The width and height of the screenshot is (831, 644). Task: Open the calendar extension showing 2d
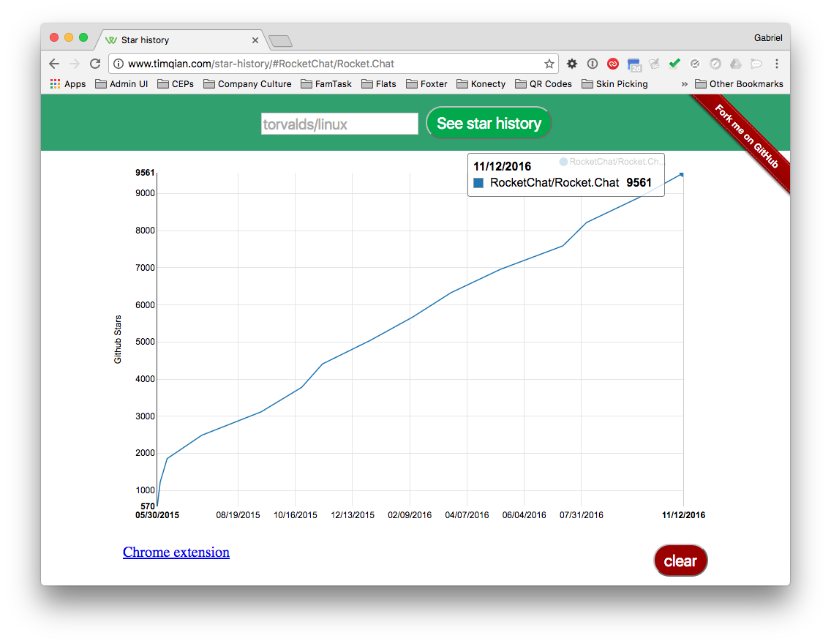(633, 64)
